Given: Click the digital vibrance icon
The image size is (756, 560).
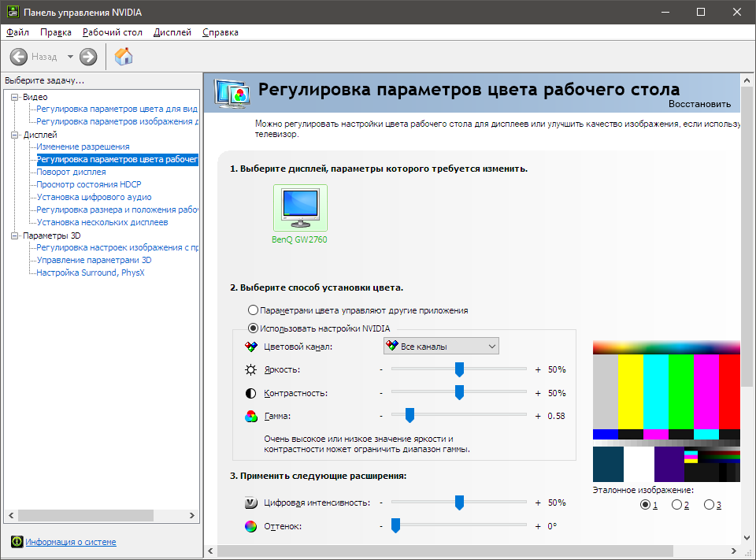Looking at the screenshot, I should 250,503.
